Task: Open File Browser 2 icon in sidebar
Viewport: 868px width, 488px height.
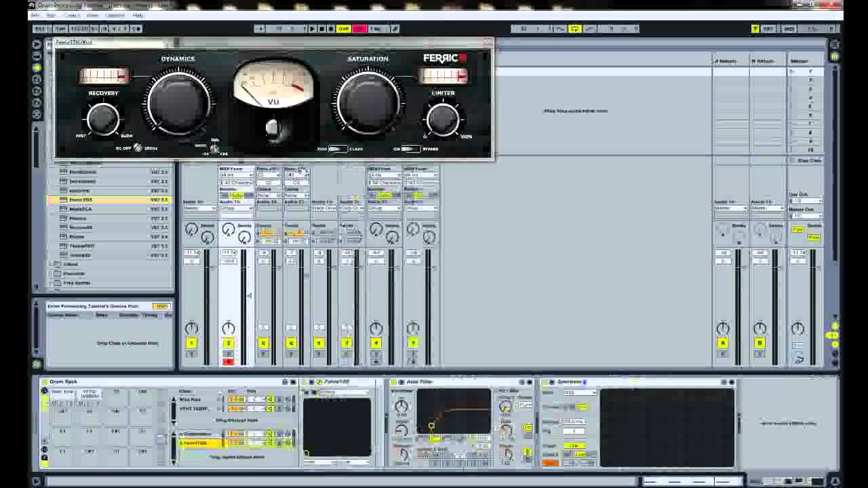Action: (37, 91)
